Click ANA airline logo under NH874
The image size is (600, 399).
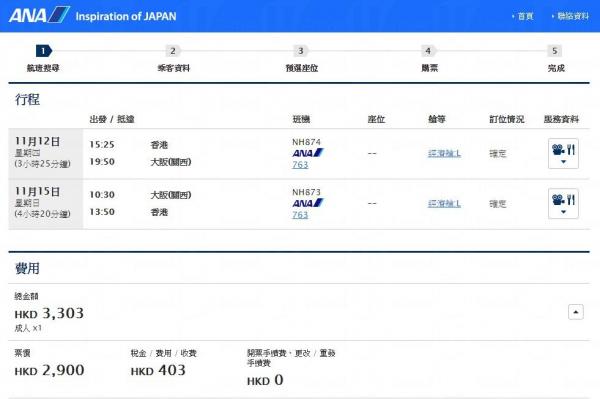click(x=308, y=153)
